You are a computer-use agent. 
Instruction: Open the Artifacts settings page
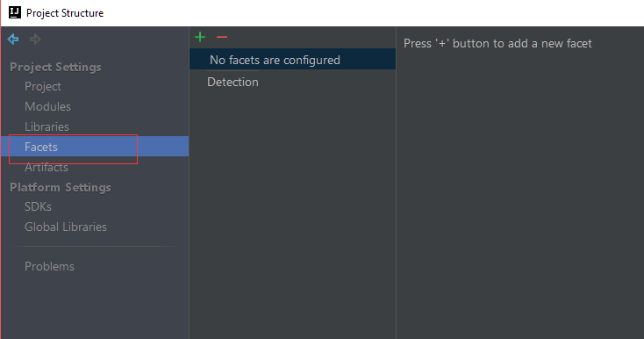47,167
